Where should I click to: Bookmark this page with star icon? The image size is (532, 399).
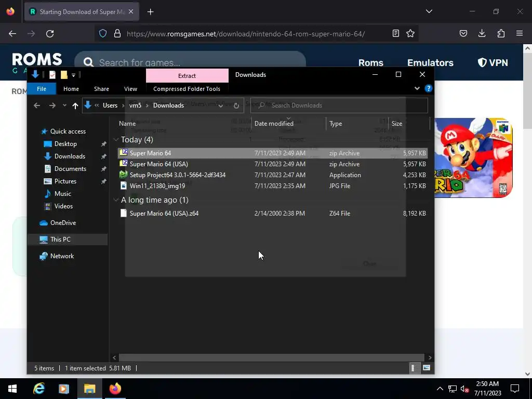pos(410,33)
